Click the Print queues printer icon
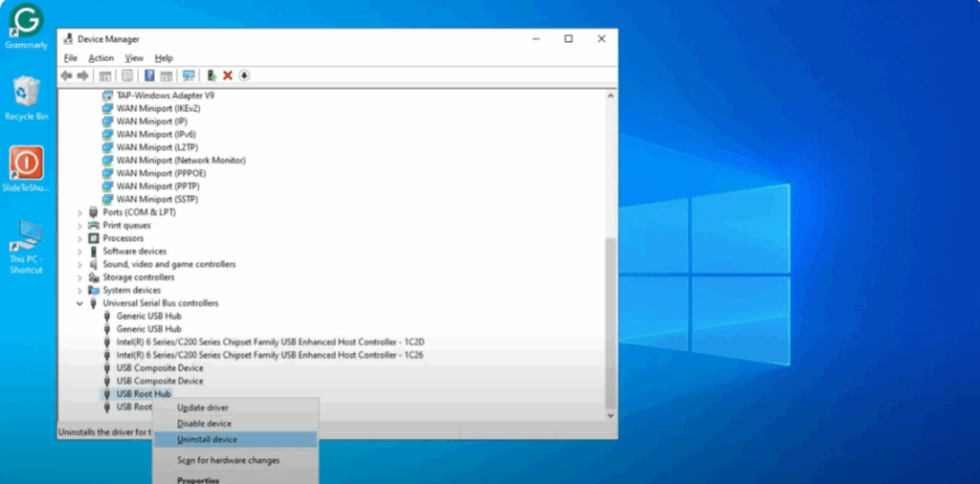The width and height of the screenshot is (980, 484). pyautogui.click(x=94, y=226)
